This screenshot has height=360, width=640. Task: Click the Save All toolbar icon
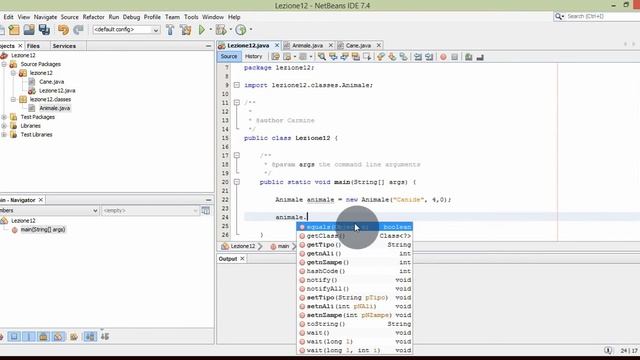point(44,29)
